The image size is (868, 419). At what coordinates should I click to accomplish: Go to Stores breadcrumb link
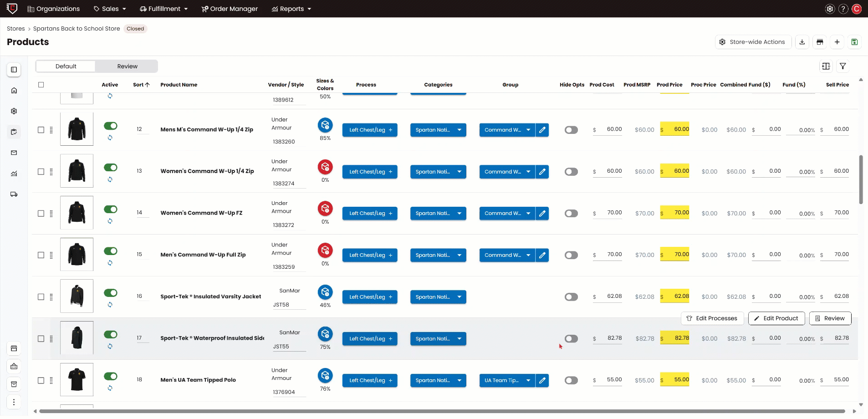coord(16,29)
